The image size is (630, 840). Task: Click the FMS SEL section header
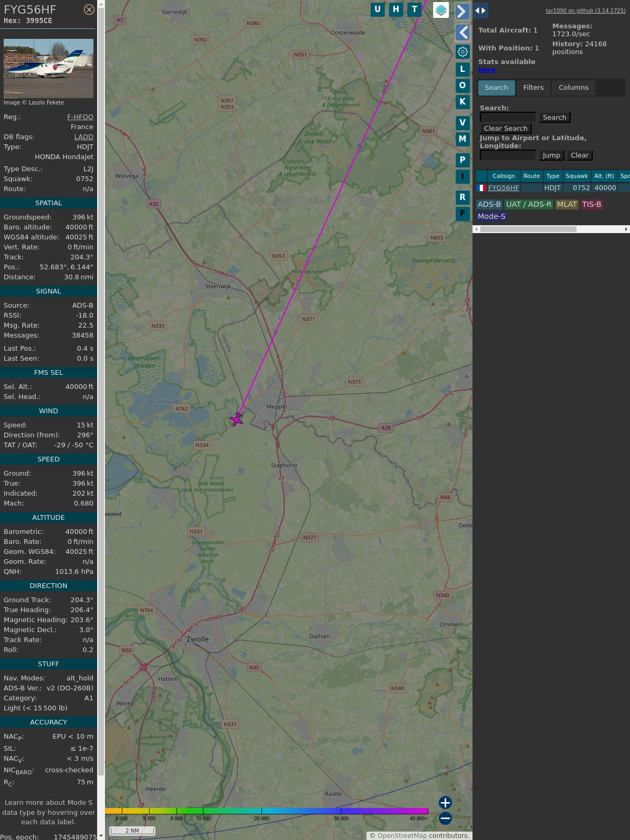(x=48, y=373)
